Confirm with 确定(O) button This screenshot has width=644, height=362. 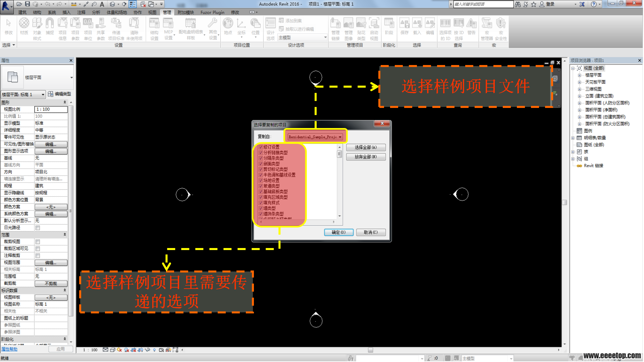click(x=338, y=232)
